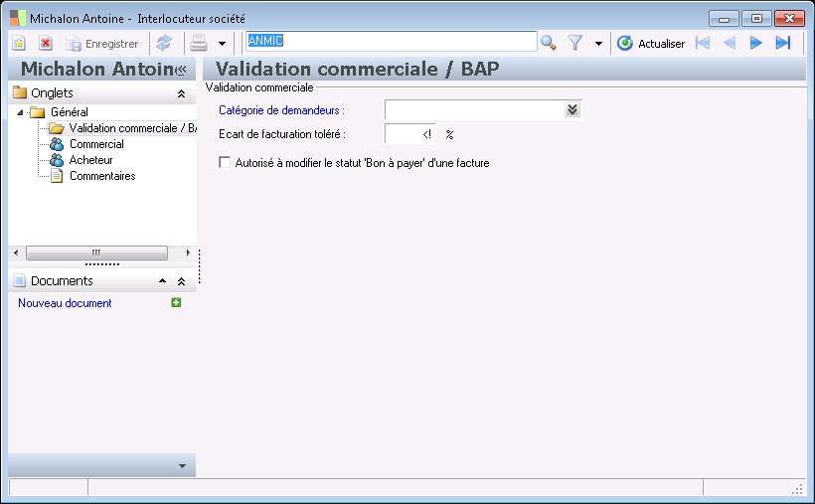Click the application icon in title bar

pos(17,18)
